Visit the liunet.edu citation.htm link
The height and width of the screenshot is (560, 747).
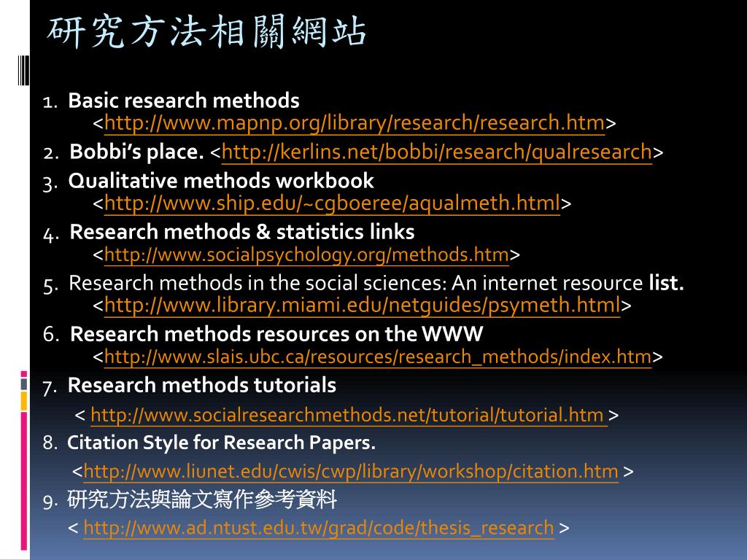pos(351,472)
